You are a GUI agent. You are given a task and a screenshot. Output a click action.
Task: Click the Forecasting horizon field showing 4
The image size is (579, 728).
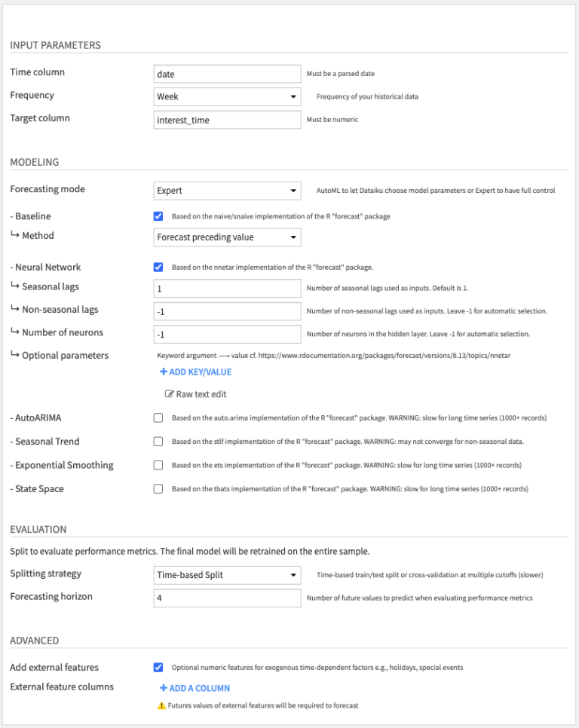click(x=226, y=597)
